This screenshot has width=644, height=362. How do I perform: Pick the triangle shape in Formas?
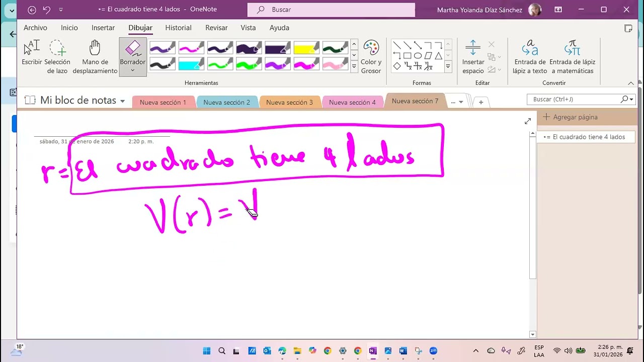click(x=438, y=55)
